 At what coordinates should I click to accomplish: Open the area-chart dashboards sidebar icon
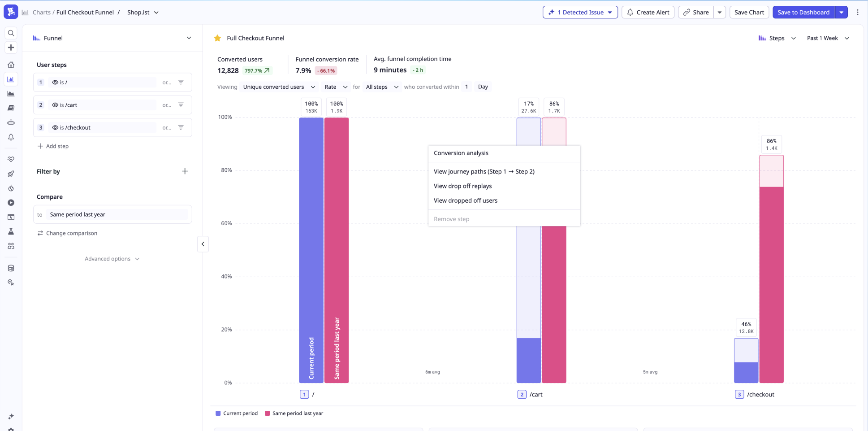pyautogui.click(x=11, y=94)
